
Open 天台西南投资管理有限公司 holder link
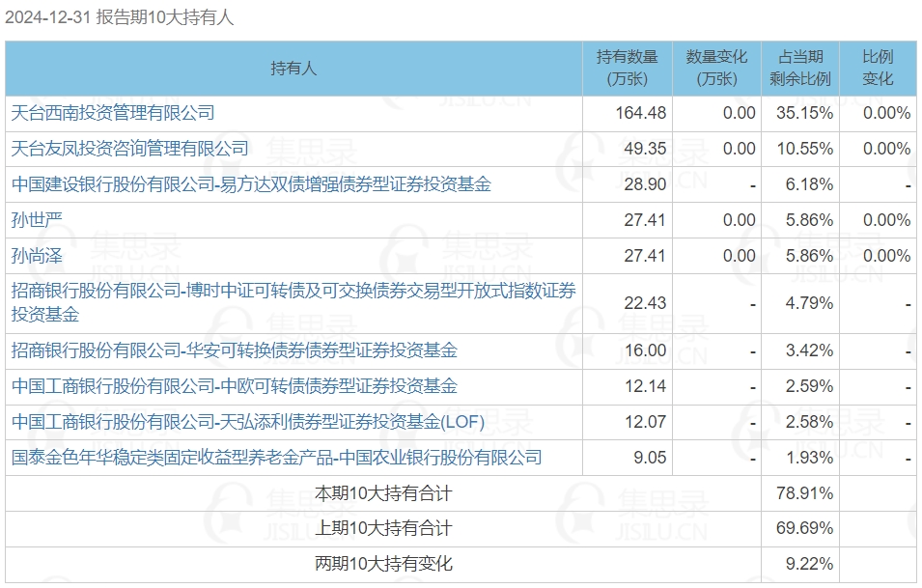[x=113, y=113]
